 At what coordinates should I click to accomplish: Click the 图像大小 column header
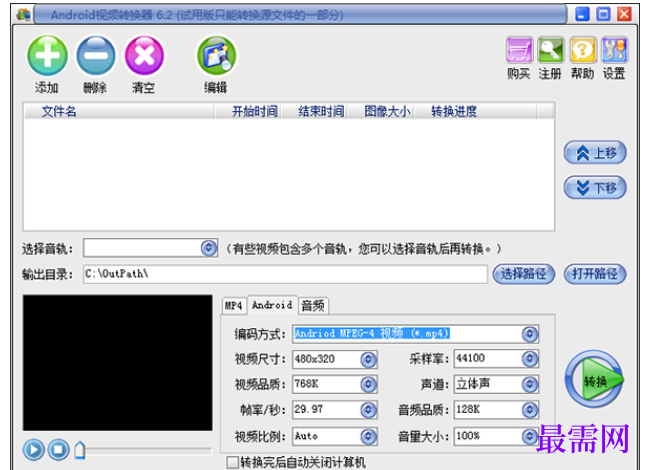[381, 111]
